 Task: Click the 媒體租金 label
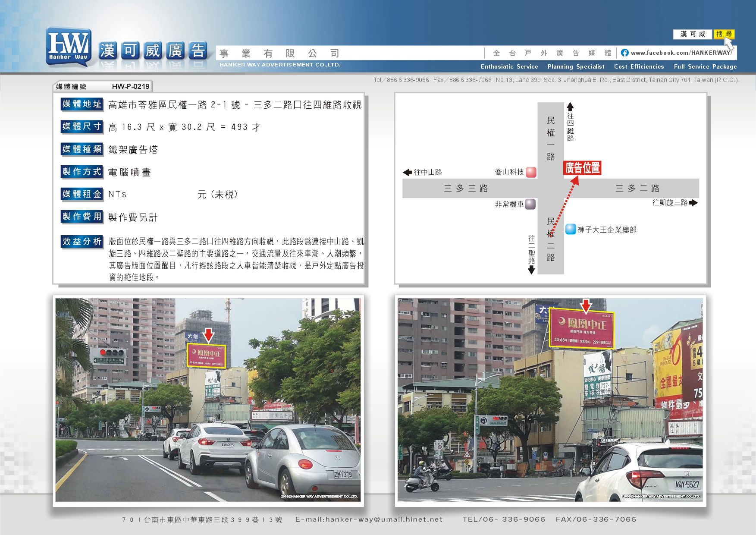point(82,194)
